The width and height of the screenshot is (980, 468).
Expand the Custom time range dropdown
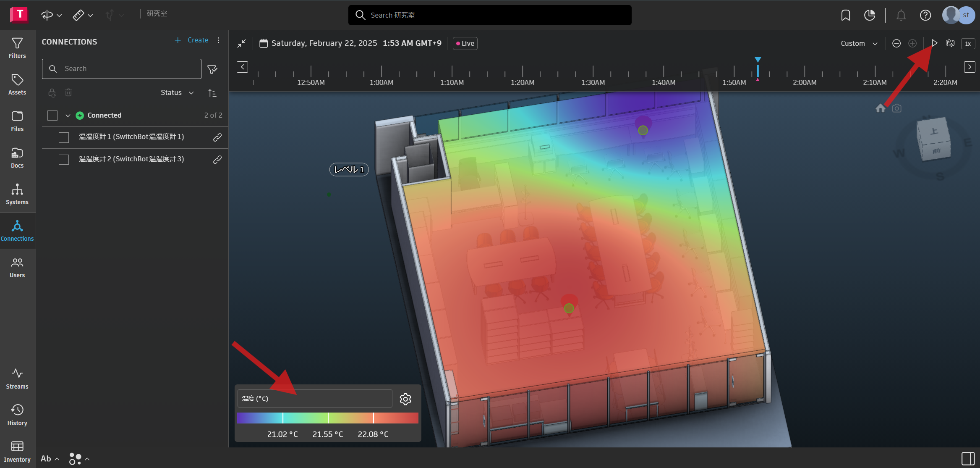pyautogui.click(x=859, y=43)
